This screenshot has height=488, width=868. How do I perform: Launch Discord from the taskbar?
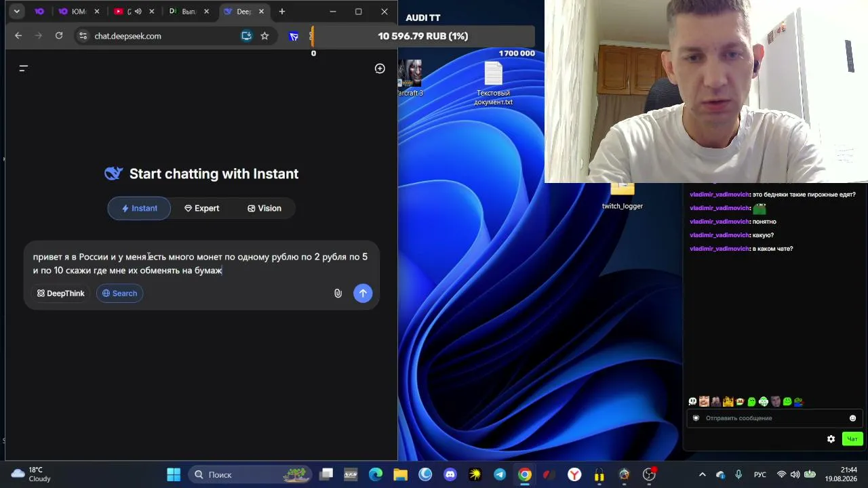450,474
